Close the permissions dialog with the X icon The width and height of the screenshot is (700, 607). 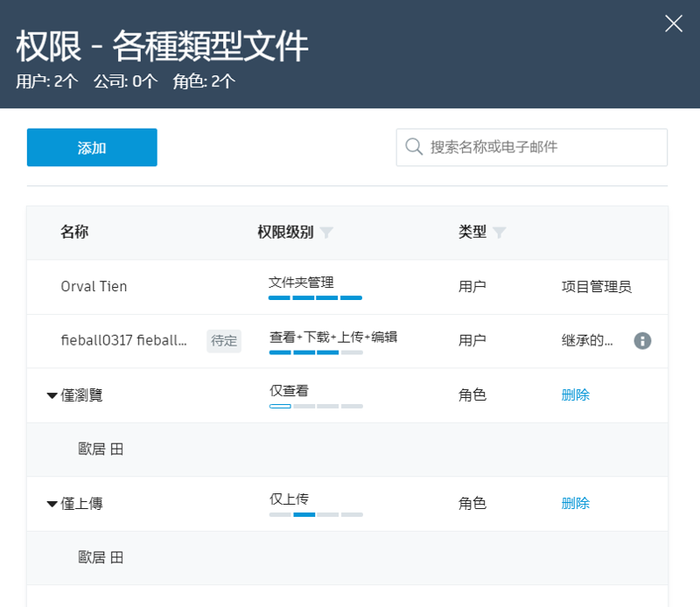pos(673,24)
